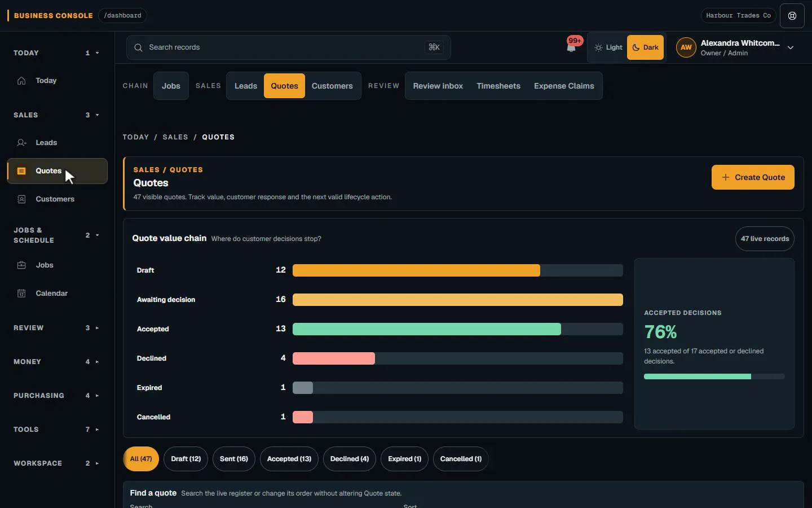
Task: Filter quotes by Draft (12)
Action: [x=186, y=459]
